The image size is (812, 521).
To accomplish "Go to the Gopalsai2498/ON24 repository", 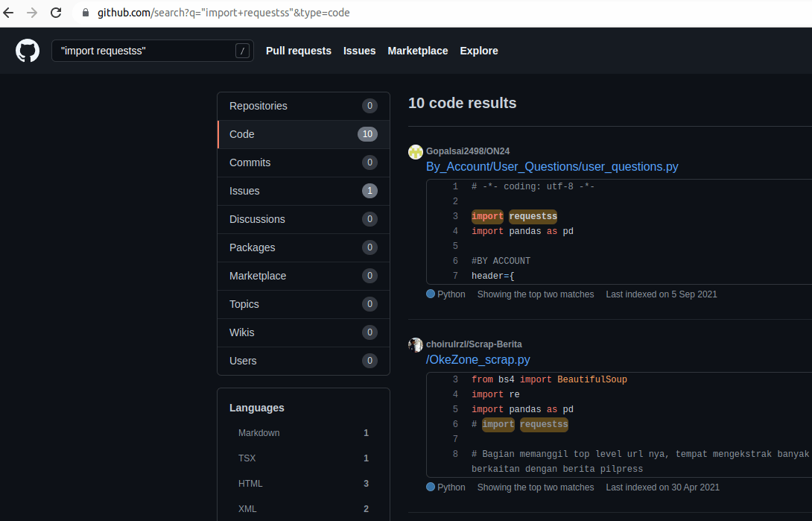I will pyautogui.click(x=468, y=151).
